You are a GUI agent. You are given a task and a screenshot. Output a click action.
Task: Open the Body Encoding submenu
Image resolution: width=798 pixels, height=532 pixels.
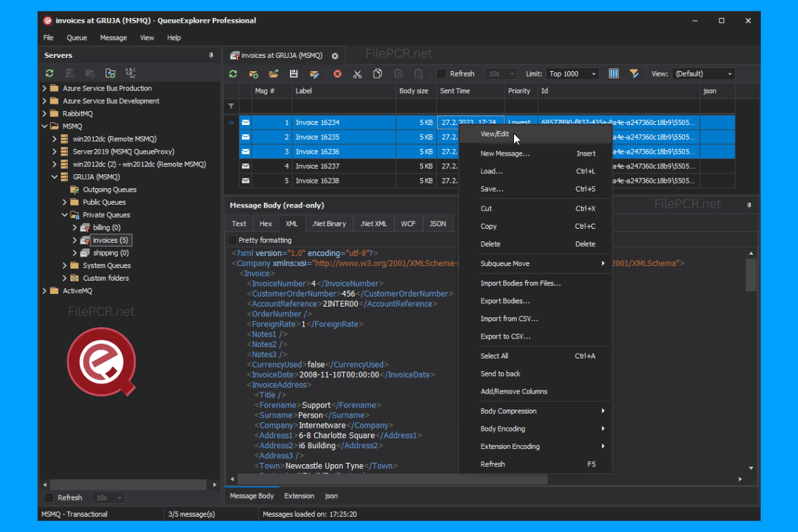tap(535, 429)
